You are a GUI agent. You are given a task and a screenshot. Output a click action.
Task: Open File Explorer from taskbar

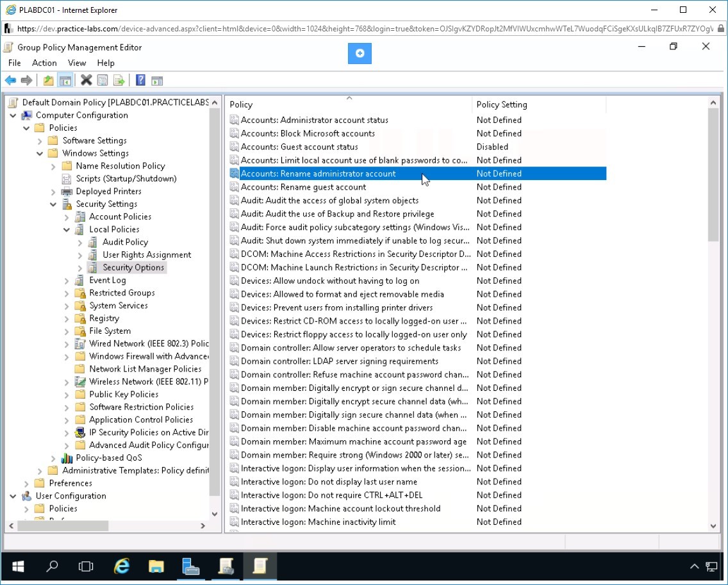point(156,566)
